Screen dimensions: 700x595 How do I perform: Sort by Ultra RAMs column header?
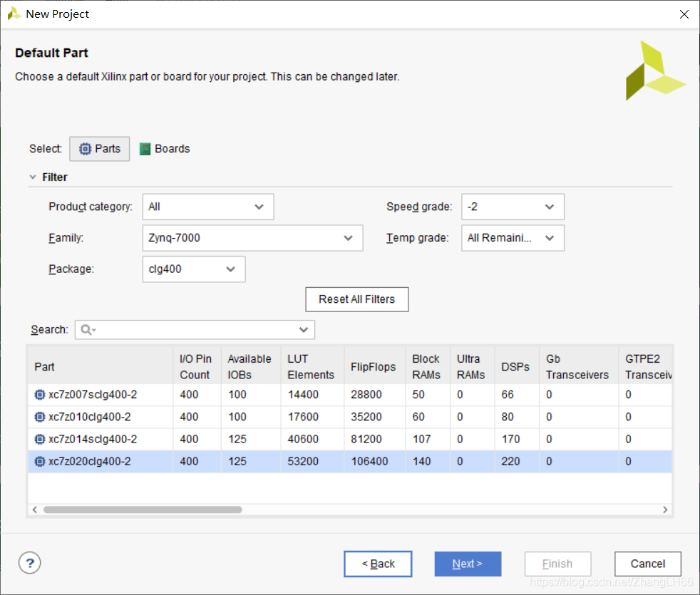(473, 366)
